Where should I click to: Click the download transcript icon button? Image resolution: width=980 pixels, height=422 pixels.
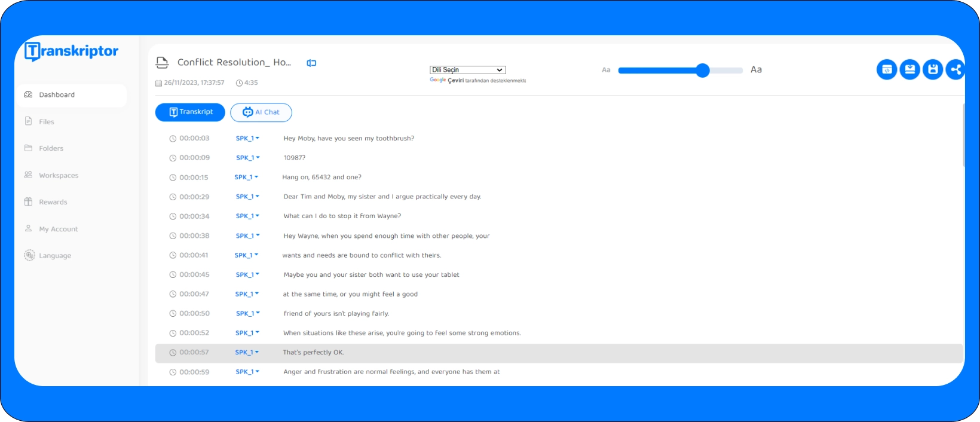909,69
